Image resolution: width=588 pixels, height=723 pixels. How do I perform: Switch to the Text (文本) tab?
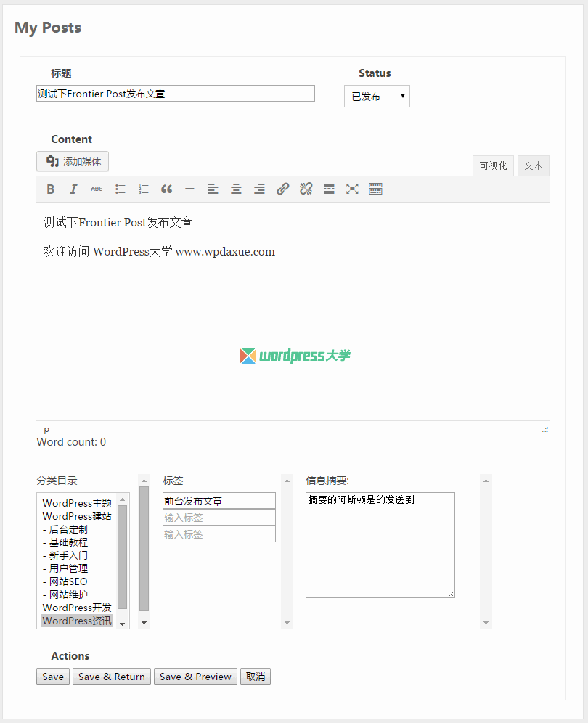533,166
